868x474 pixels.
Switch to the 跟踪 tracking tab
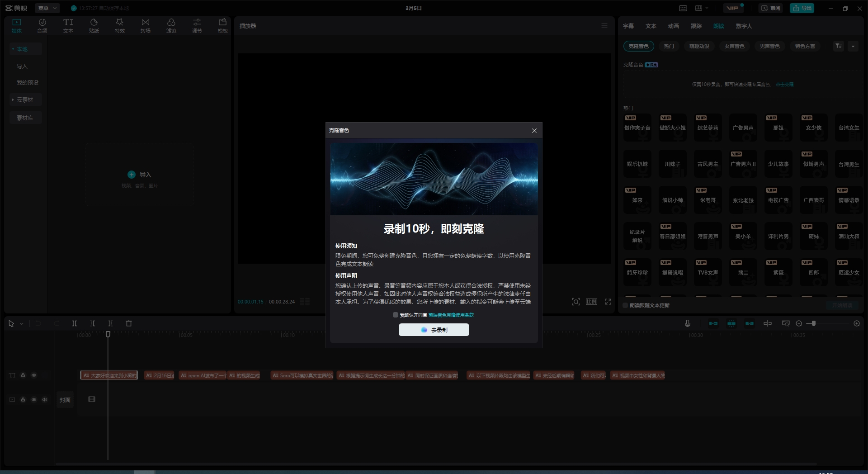(x=696, y=26)
